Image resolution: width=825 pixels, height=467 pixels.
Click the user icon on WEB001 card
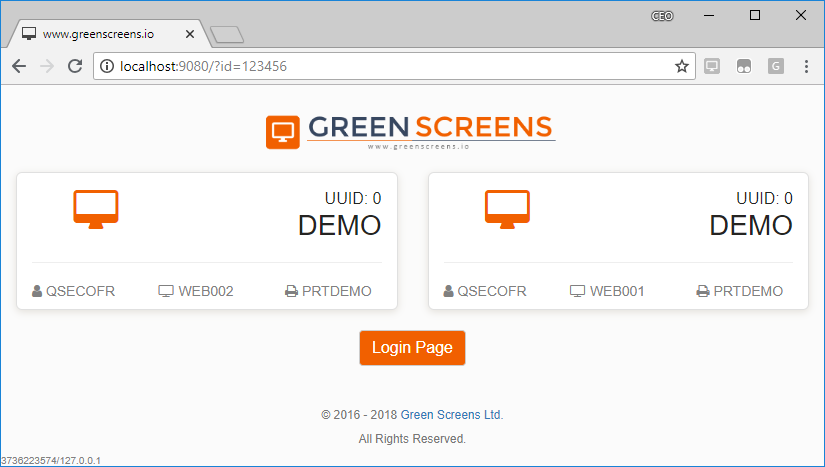pos(448,291)
